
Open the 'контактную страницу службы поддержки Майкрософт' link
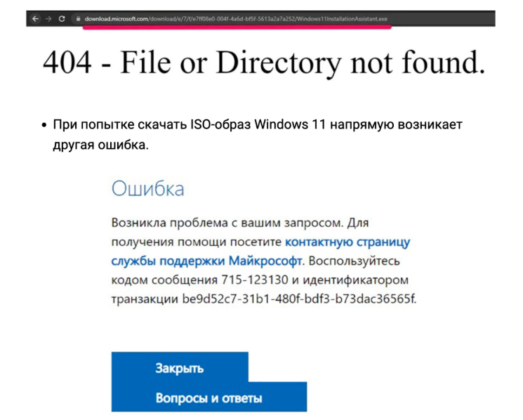click(x=347, y=242)
